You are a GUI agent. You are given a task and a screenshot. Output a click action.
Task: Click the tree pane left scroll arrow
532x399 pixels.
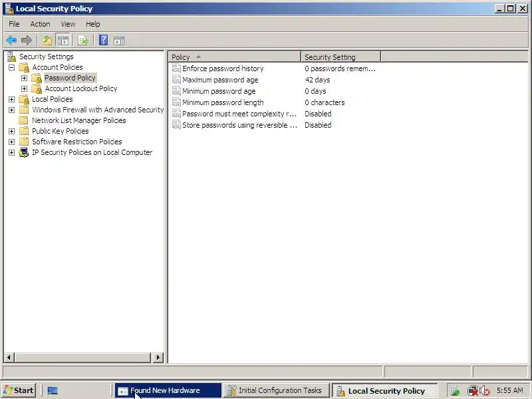9,357
